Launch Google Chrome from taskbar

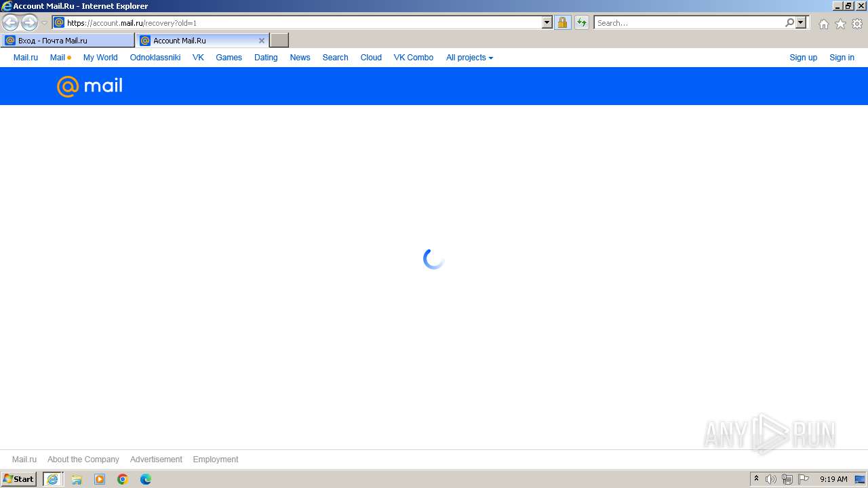coord(123,479)
